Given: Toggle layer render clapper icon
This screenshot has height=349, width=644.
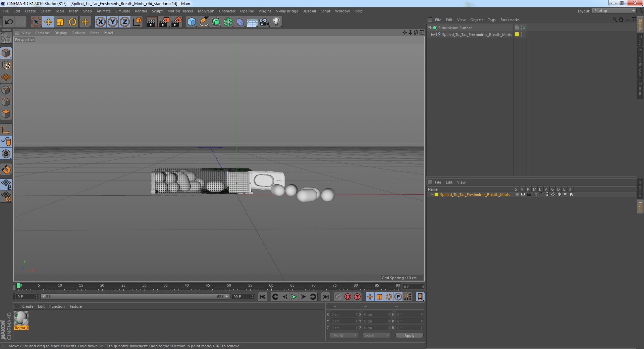Looking at the screenshot, I should click(529, 194).
